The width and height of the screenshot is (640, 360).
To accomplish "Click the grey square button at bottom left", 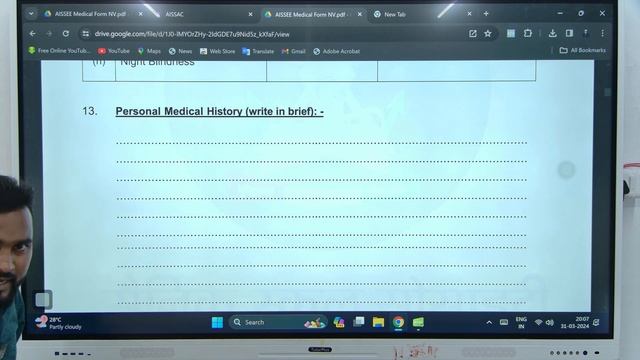I will [43, 300].
